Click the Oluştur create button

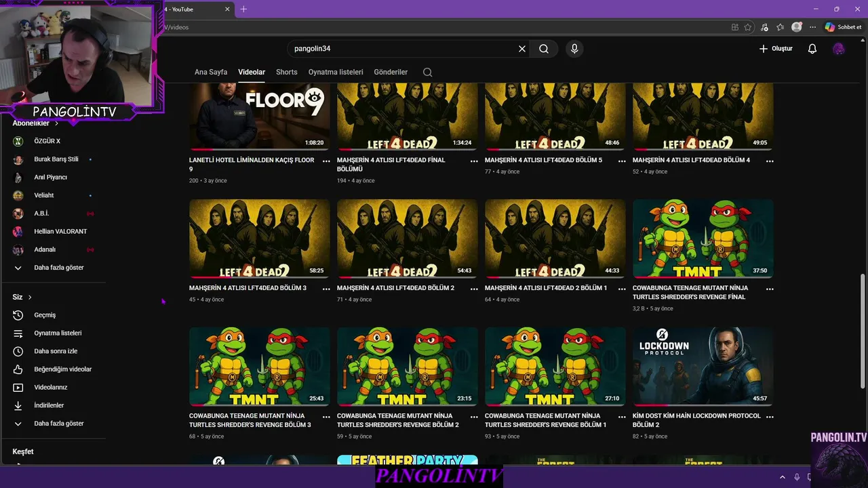pyautogui.click(x=776, y=49)
